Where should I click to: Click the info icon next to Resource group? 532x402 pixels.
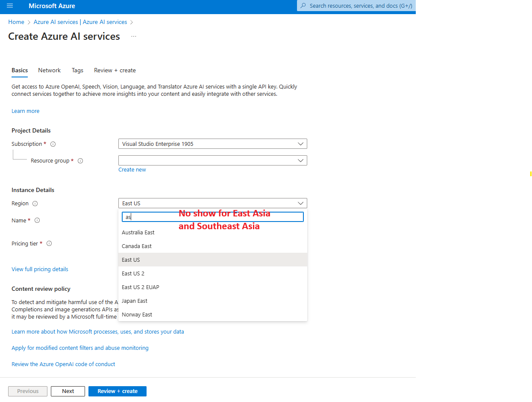pos(80,161)
